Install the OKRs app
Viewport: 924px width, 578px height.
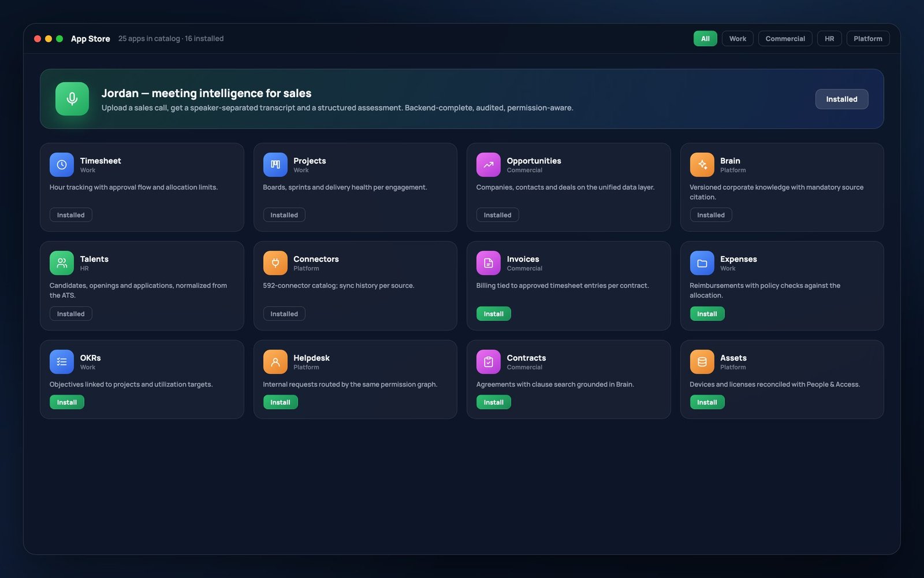coord(67,402)
